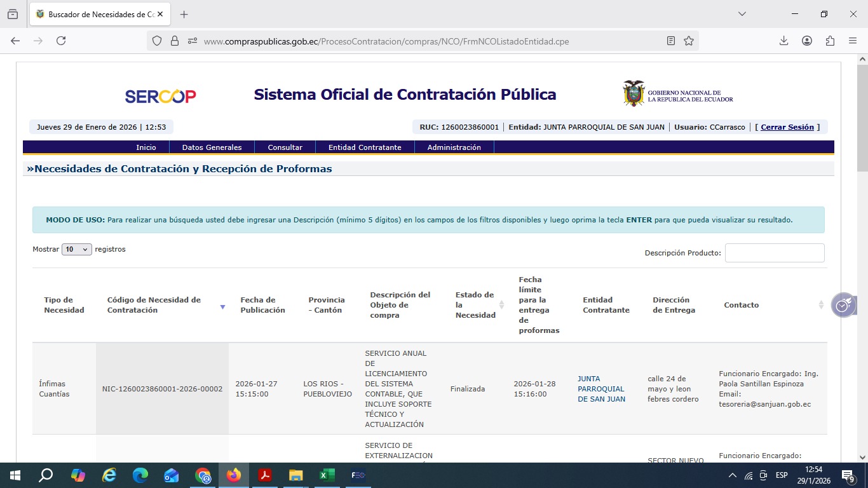The image size is (868, 488).
Task: Click the page vertical scrollbar
Action: coord(862,254)
